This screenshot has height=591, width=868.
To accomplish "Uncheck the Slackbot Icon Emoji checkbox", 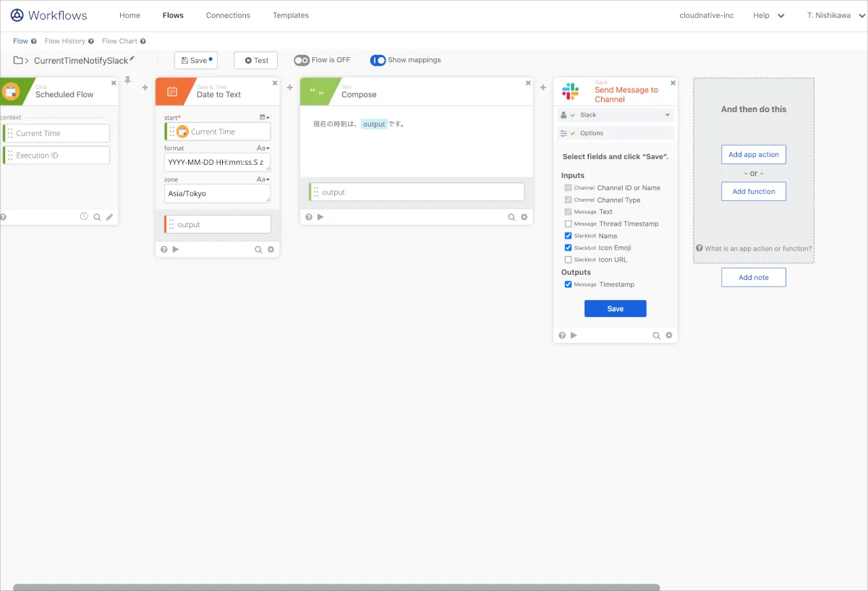I will [x=568, y=248].
